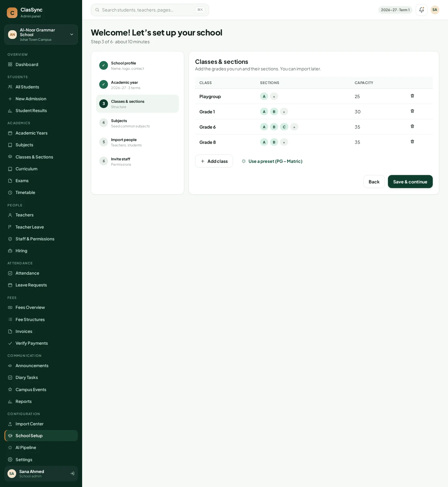Viewport: 448px width, 487px height.
Task: Toggle section C chip for Grade 6
Action: [x=284, y=127]
